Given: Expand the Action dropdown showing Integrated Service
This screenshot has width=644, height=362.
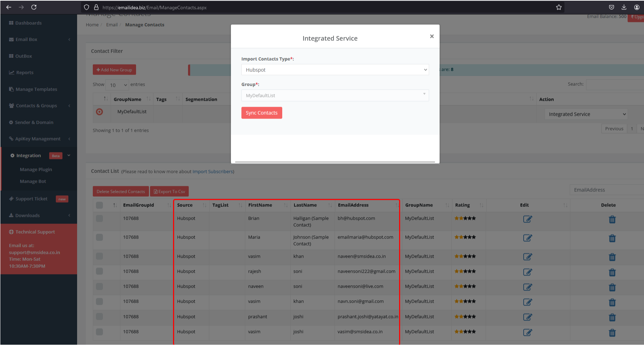Looking at the screenshot, I should (586, 114).
